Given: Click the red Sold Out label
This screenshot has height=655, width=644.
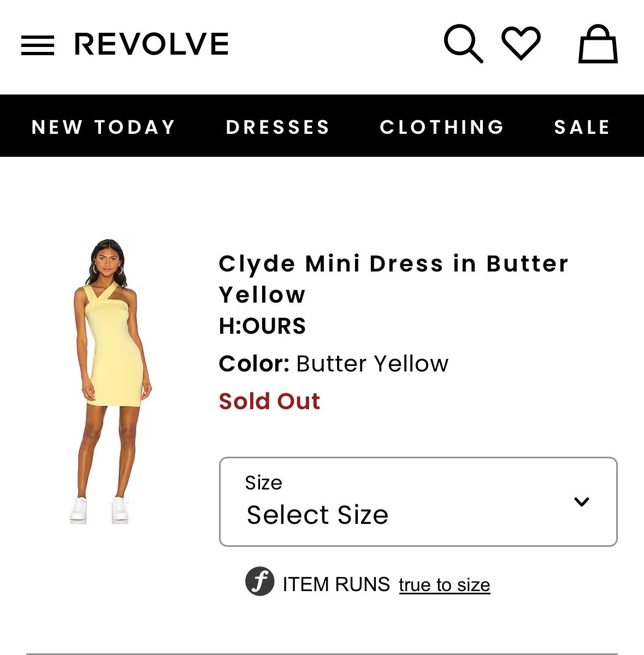Looking at the screenshot, I should [269, 402].
